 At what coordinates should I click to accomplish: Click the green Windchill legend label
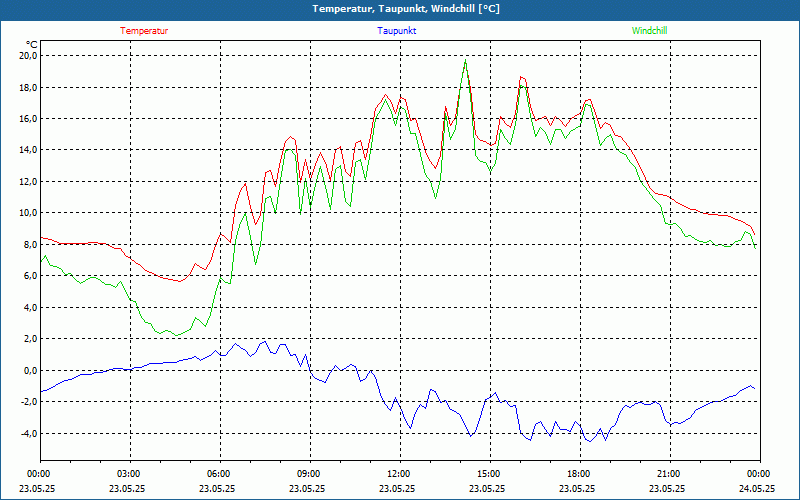(649, 31)
